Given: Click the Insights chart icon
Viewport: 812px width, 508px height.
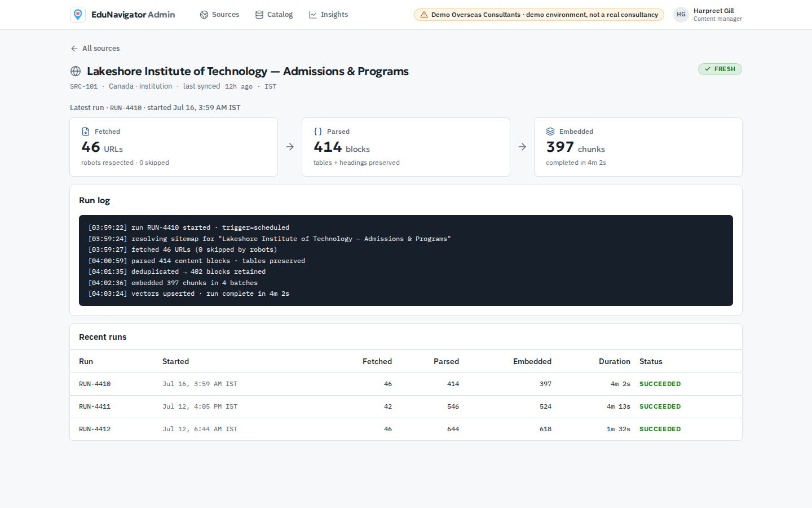Looking at the screenshot, I should tap(313, 15).
